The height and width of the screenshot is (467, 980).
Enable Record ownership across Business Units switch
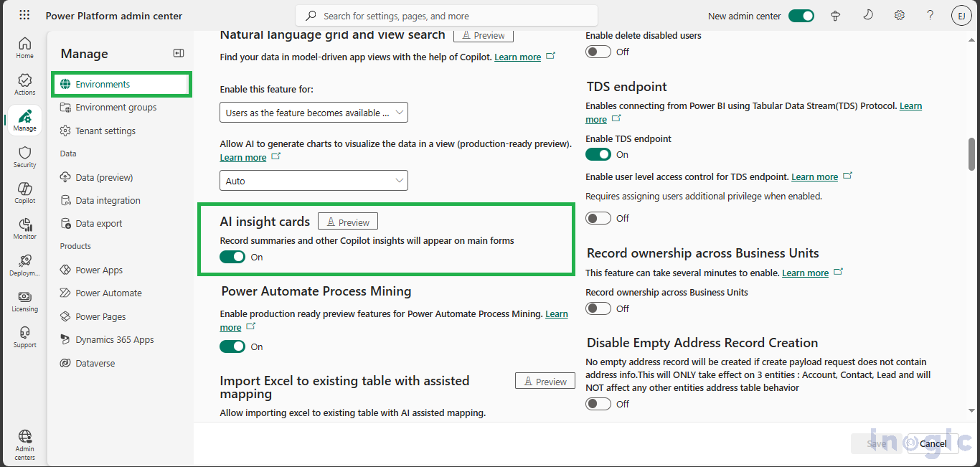tap(598, 308)
